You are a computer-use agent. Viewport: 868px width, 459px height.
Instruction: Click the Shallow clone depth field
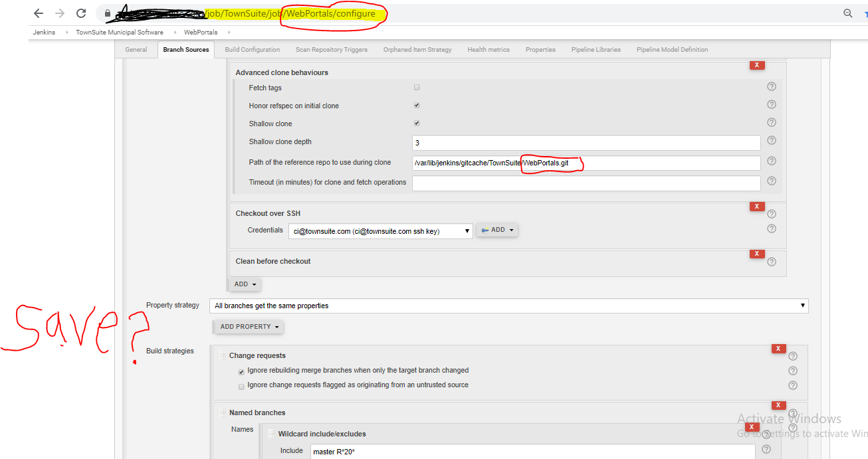(586, 143)
